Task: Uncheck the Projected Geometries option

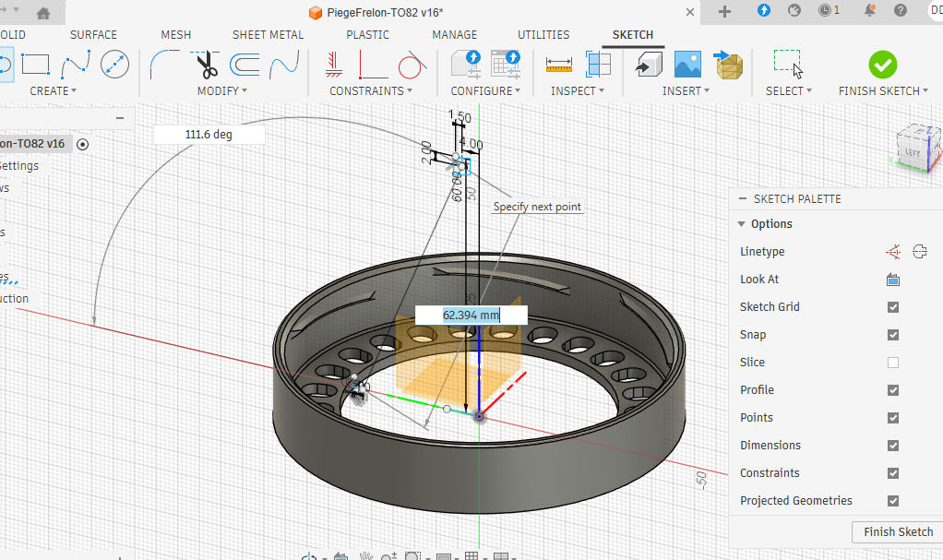Action: [892, 501]
